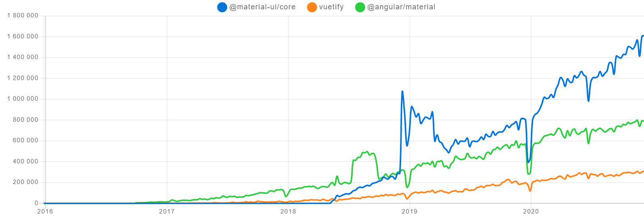The image size is (644, 220).
Task: Click the 1 000 000 y-axis label
Action: coord(23,99)
